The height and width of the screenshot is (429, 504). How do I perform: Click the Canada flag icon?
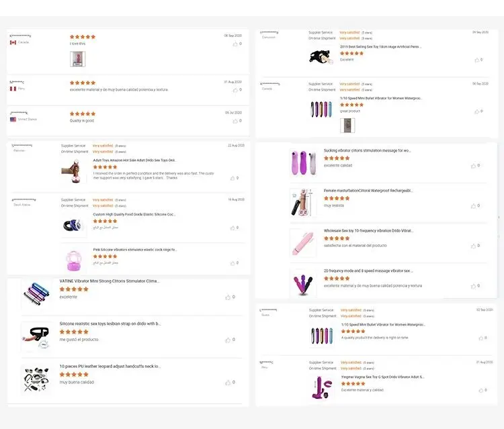tap(13, 42)
